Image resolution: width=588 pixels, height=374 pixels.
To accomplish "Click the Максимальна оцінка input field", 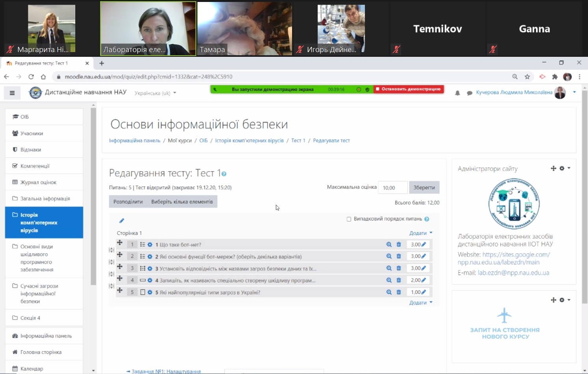I will [393, 188].
